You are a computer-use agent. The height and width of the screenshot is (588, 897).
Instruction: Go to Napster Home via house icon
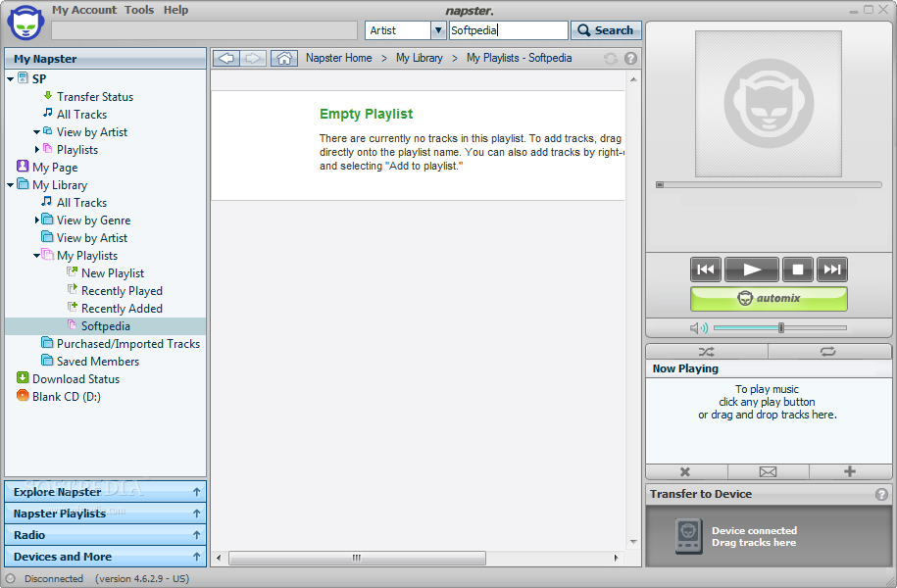click(x=284, y=59)
